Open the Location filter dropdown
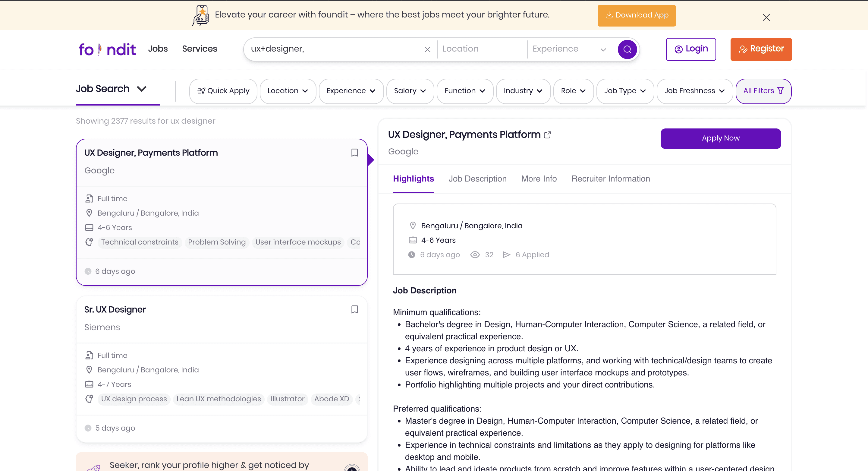The width and height of the screenshot is (868, 471). coord(288,91)
